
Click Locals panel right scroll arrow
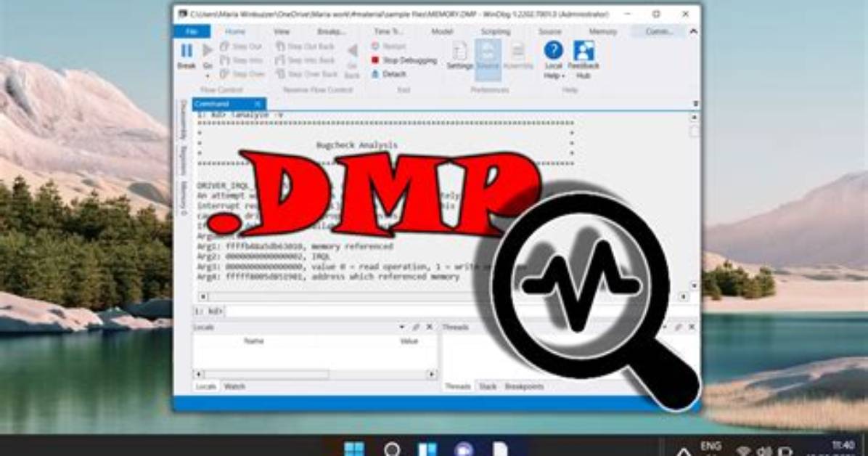pyautogui.click(x=431, y=375)
